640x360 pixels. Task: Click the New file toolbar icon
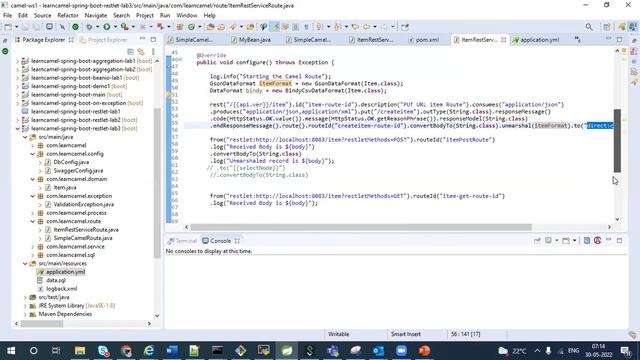pyautogui.click(x=8, y=27)
